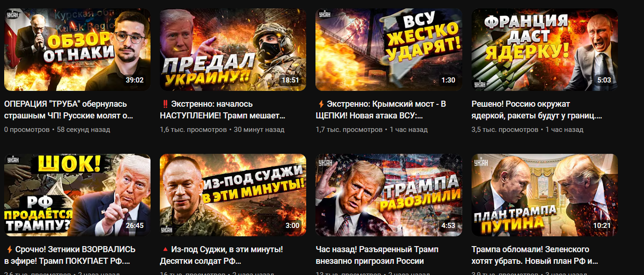Open the 'ПРЕДАЛ УКРАИНУ' video thumbnail
The width and height of the screenshot is (644, 275).
pos(233,49)
